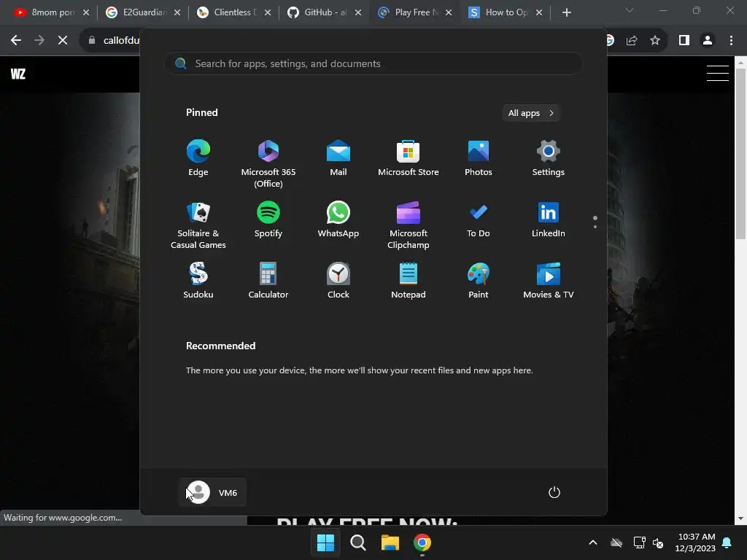Click the muted volume tray icon
The image size is (747, 560).
point(659,542)
